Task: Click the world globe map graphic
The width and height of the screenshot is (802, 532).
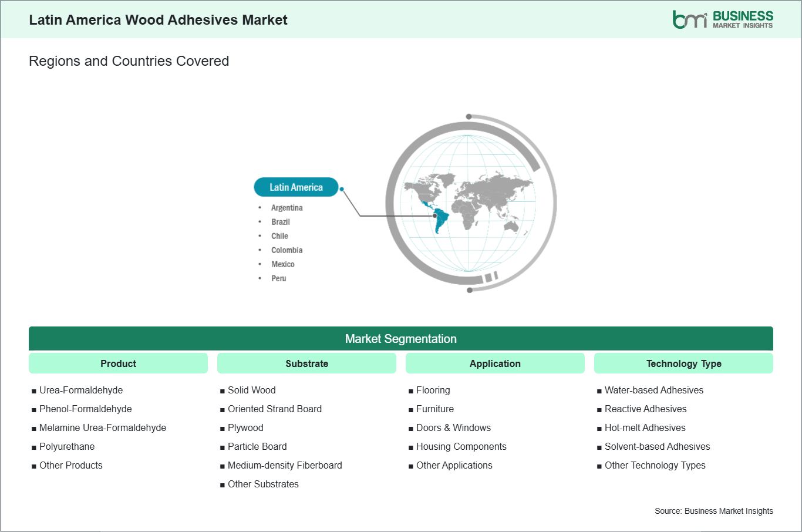Action: pos(470,203)
